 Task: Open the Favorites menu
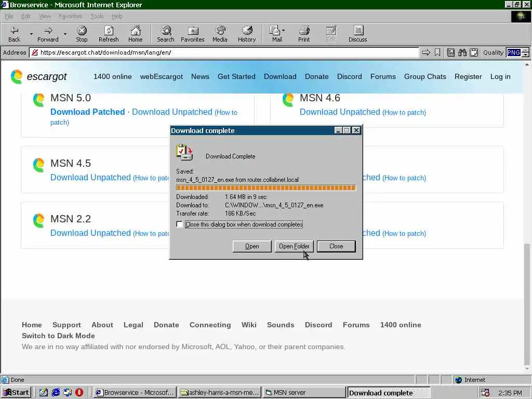(70, 16)
